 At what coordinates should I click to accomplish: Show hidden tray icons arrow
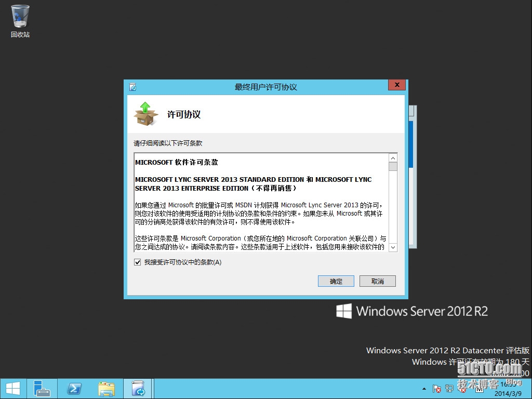click(x=424, y=389)
